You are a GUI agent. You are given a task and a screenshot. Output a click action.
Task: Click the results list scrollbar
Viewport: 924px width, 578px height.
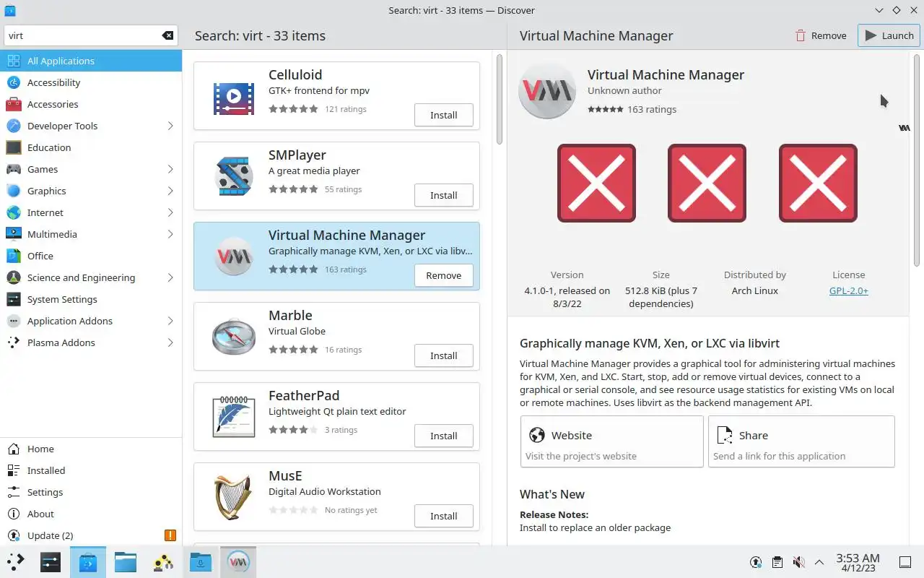499,100
